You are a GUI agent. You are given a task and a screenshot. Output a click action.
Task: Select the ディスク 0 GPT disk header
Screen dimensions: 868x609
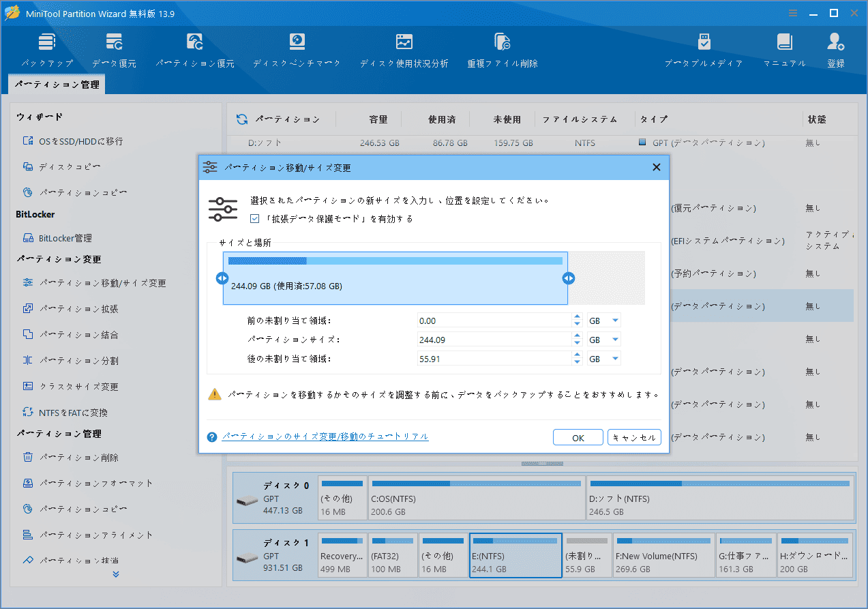point(275,498)
